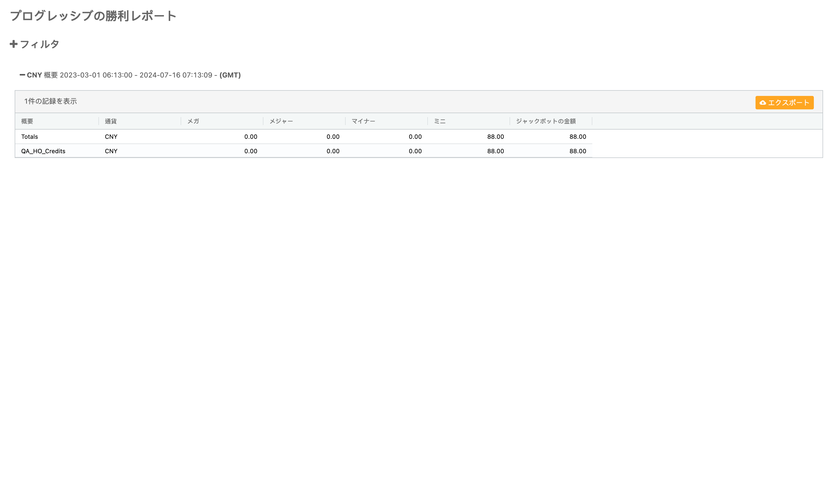
Task: Sort by the 通貨 column header
Action: tap(111, 121)
